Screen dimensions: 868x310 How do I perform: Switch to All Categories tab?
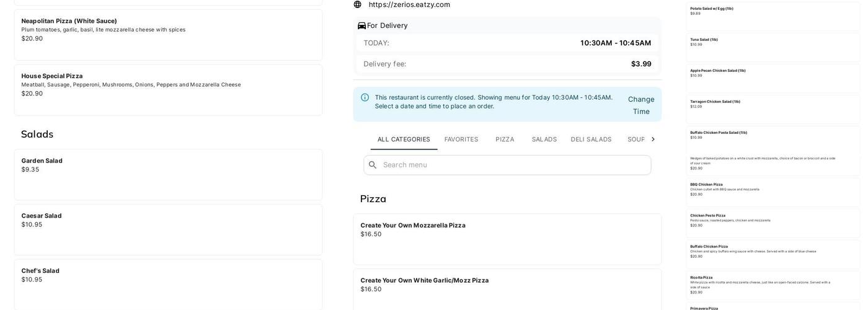(x=404, y=139)
